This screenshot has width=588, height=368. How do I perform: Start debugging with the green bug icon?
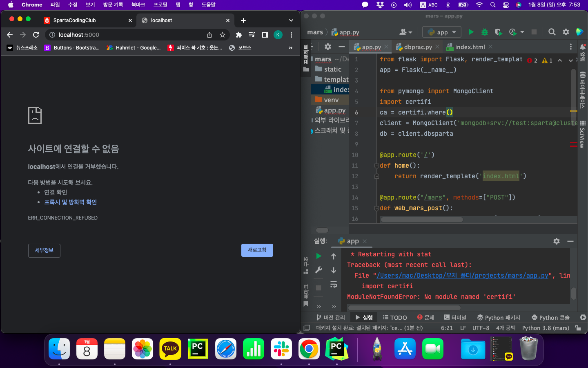[x=485, y=32]
